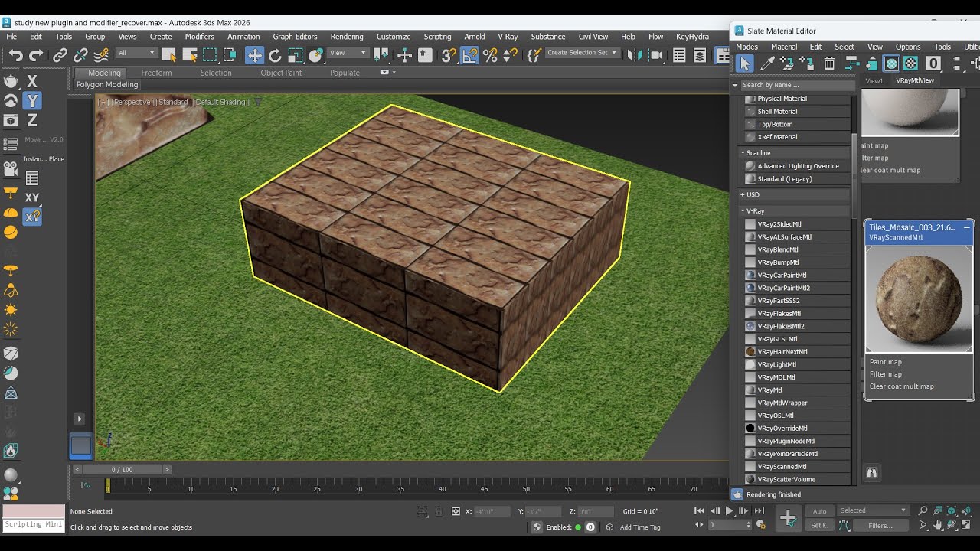Select VRayScannedMtl in the material list
Image resolution: width=980 pixels, height=551 pixels.
pyautogui.click(x=796, y=467)
